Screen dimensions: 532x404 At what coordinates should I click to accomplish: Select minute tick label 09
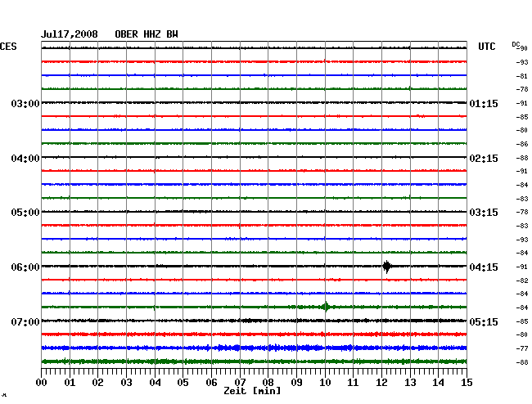coord(296,383)
